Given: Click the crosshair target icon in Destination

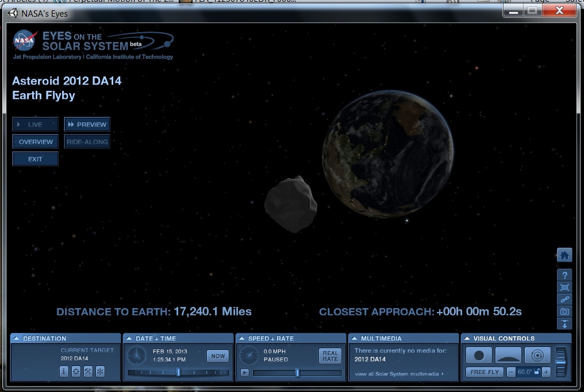Looking at the screenshot, I should coord(76,371).
